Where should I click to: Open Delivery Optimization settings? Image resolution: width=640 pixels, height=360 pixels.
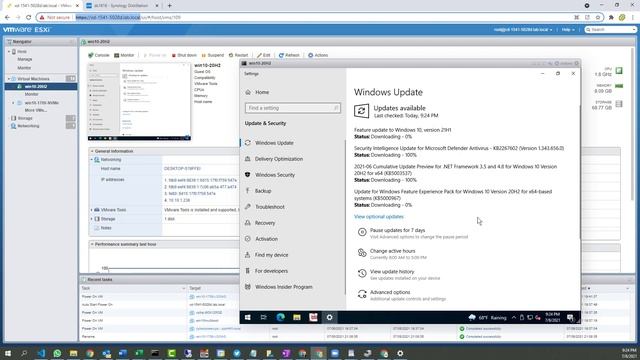tap(279, 159)
